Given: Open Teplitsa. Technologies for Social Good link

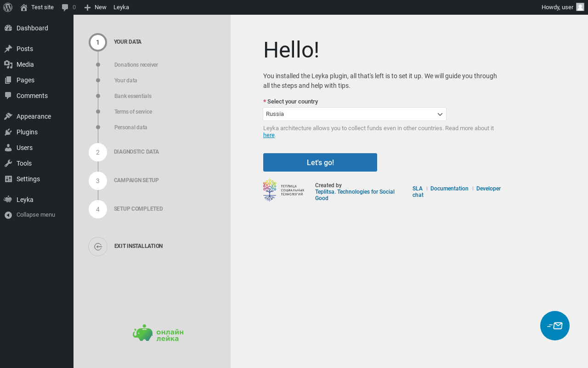Looking at the screenshot, I should (x=355, y=195).
